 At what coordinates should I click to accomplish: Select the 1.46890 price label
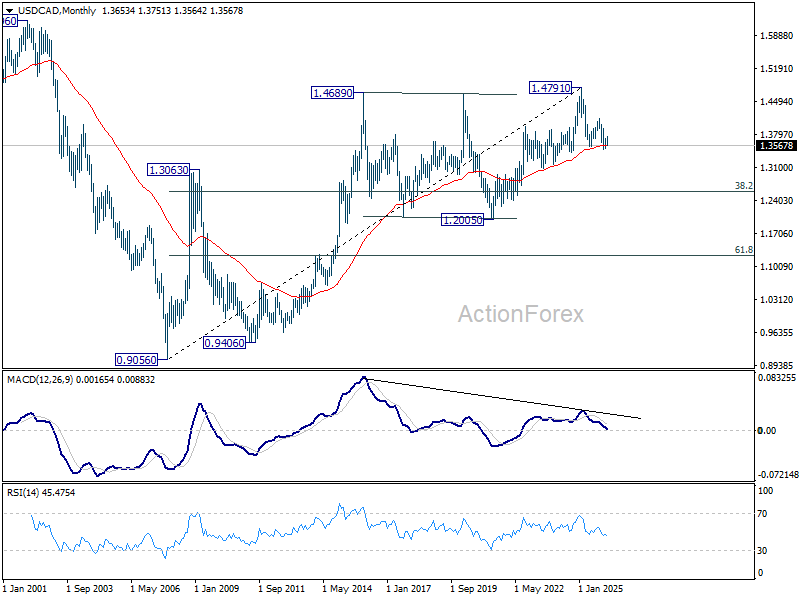[x=333, y=93]
